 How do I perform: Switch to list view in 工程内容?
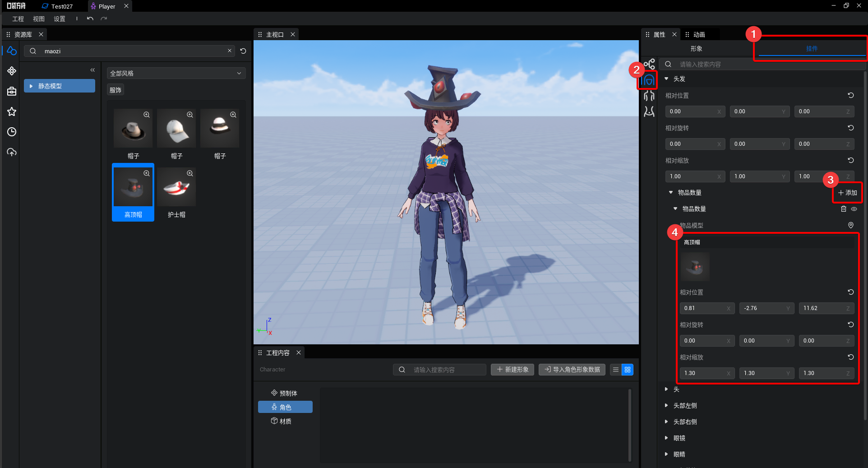pos(616,370)
